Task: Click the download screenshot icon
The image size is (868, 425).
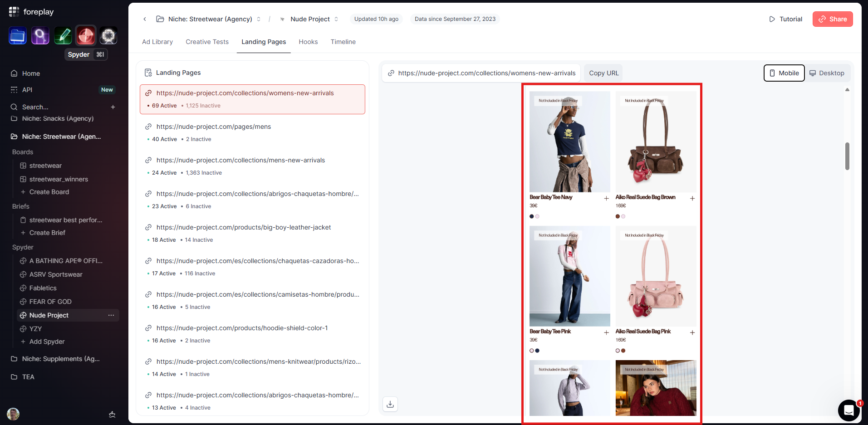Action: (x=390, y=404)
